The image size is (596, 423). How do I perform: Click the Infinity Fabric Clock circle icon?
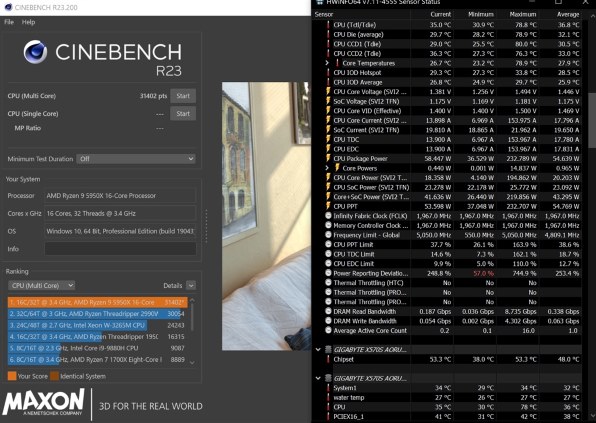click(x=328, y=215)
